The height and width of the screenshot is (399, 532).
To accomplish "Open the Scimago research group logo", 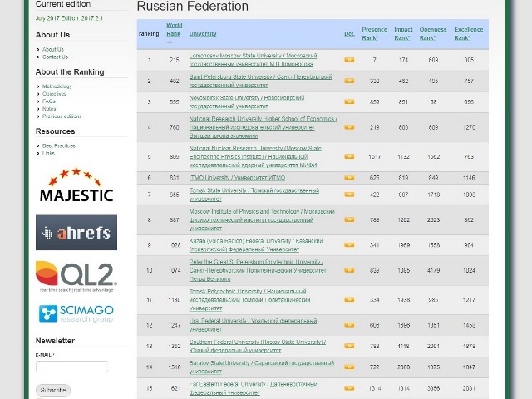I will coord(76,313).
